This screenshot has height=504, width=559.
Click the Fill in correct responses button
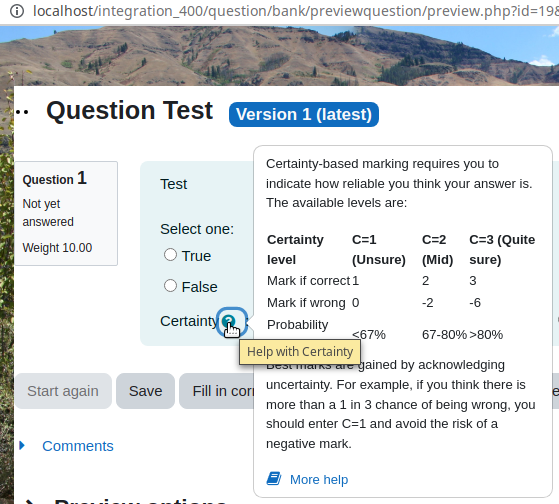pos(216,391)
